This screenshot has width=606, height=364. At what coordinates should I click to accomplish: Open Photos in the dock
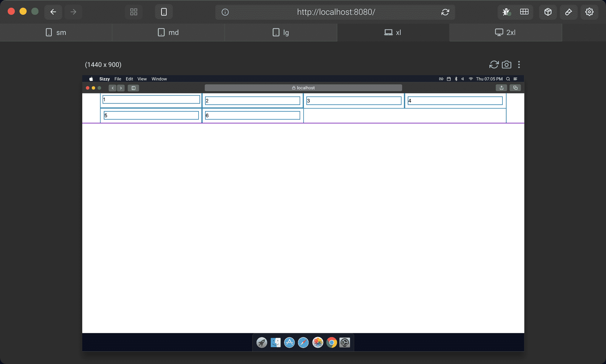tap(318, 343)
